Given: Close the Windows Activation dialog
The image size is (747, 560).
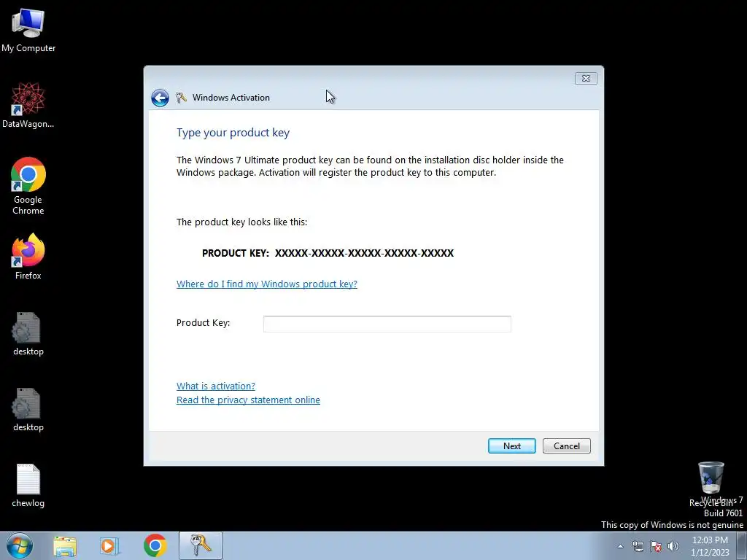Looking at the screenshot, I should pos(586,78).
